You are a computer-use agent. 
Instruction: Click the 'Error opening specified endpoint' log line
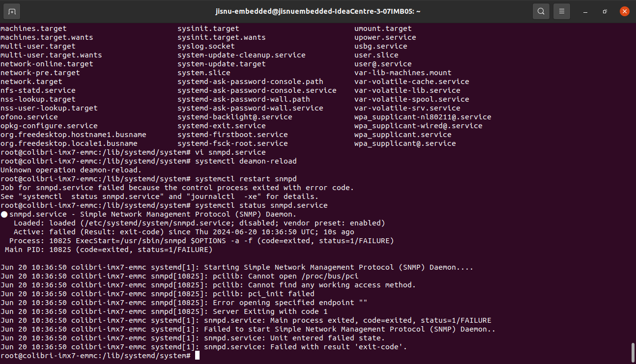(290, 303)
